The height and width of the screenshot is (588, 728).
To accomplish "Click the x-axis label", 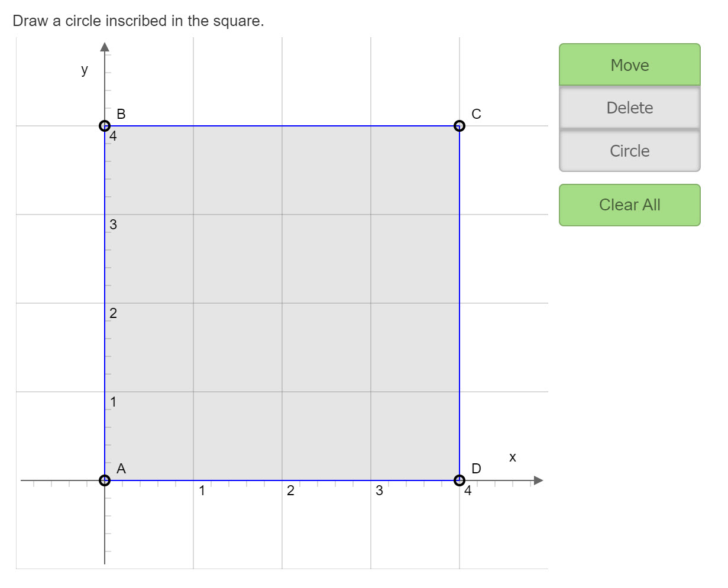I will coord(512,457).
